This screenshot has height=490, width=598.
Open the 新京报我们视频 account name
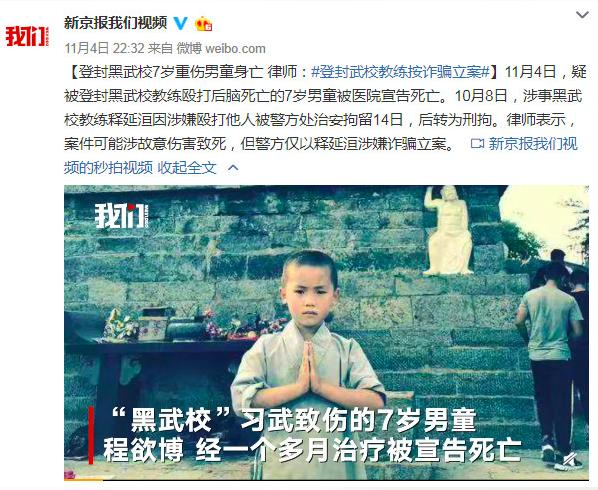point(116,23)
